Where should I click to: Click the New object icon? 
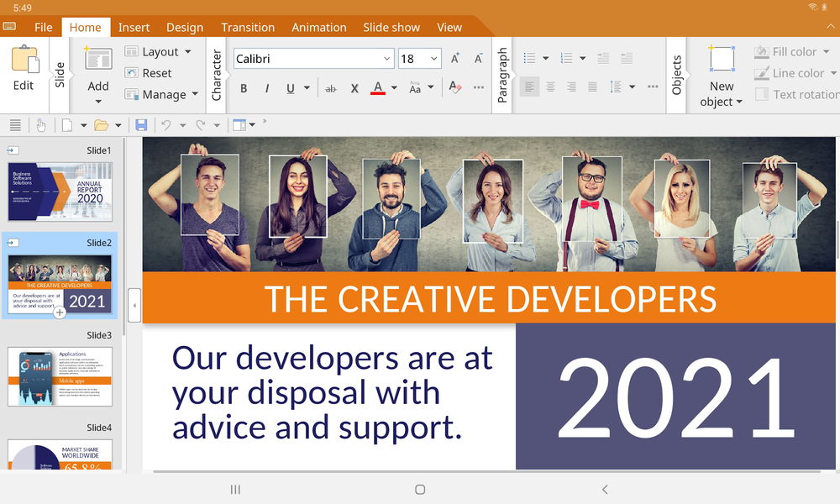click(x=722, y=76)
